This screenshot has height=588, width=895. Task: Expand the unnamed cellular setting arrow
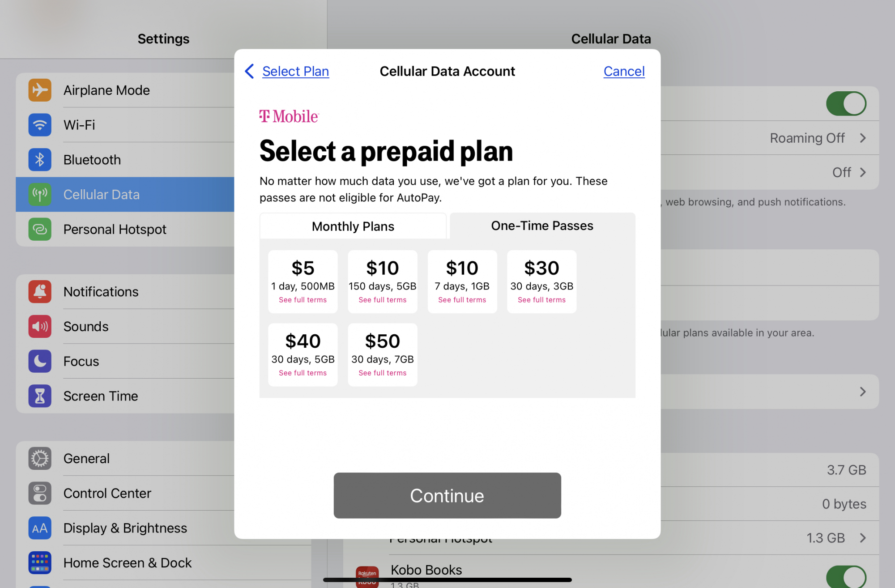[x=865, y=391]
